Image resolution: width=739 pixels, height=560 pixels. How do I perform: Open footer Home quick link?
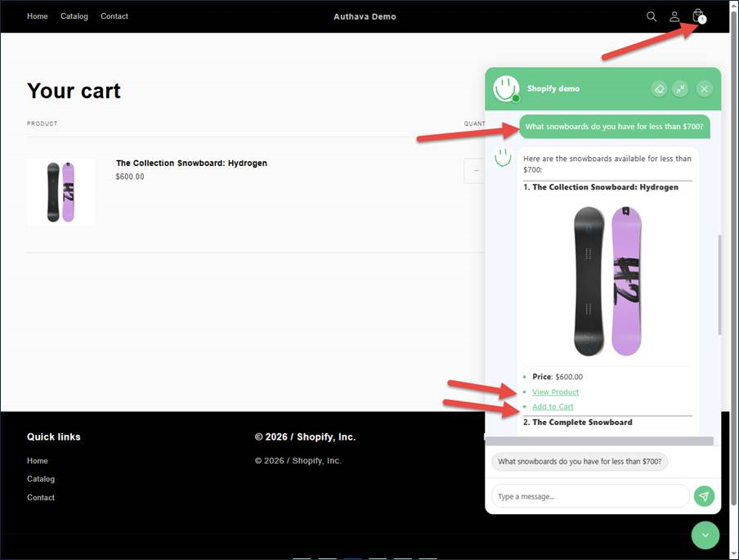[x=38, y=460]
